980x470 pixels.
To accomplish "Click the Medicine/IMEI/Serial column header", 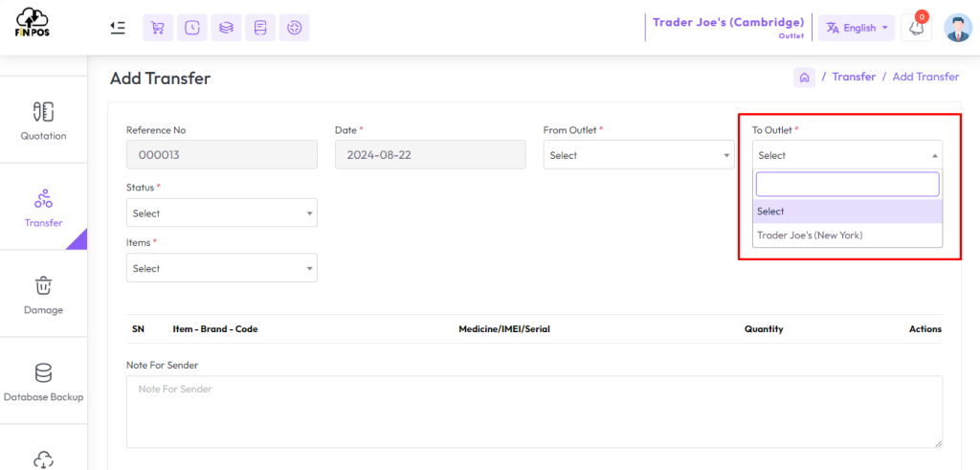I will pyautogui.click(x=504, y=328).
